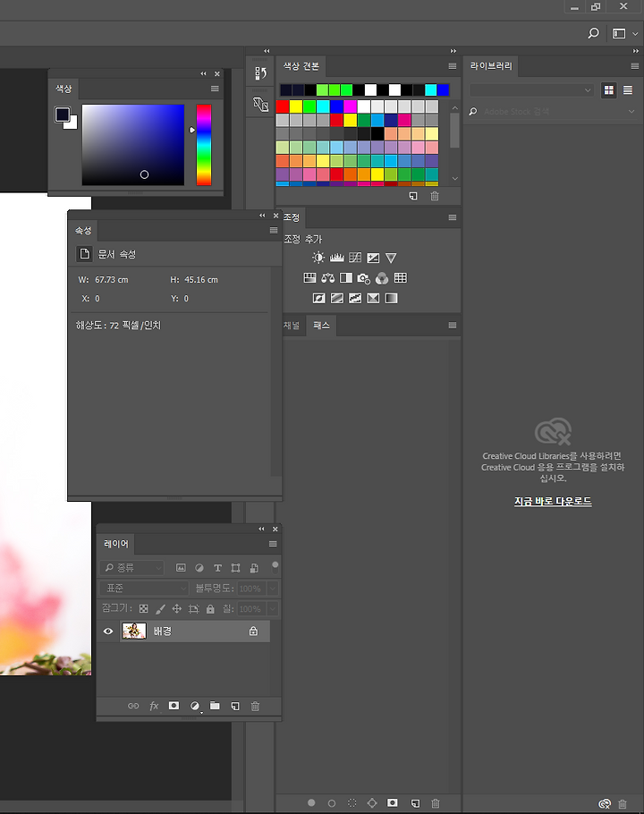The image size is (644, 814).
Task: Add a Selective Color adjustment
Action: (373, 298)
